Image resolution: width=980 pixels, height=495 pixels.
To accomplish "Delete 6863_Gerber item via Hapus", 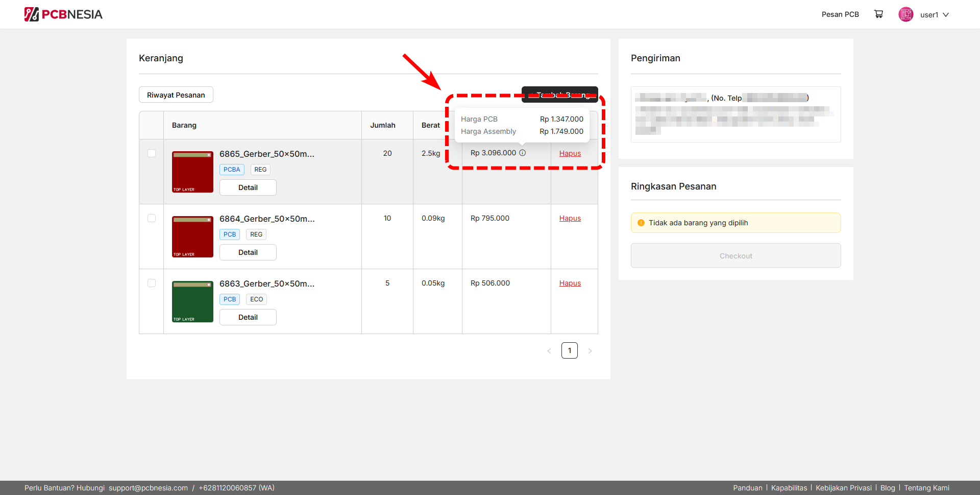I will click(x=570, y=283).
